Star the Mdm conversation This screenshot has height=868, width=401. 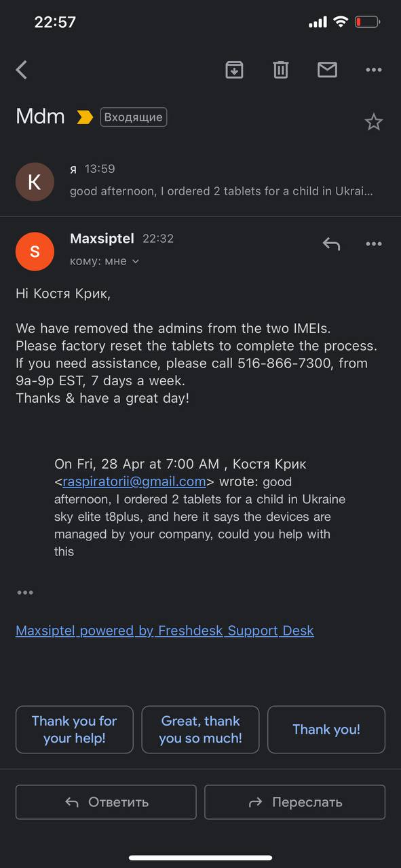pos(374,122)
